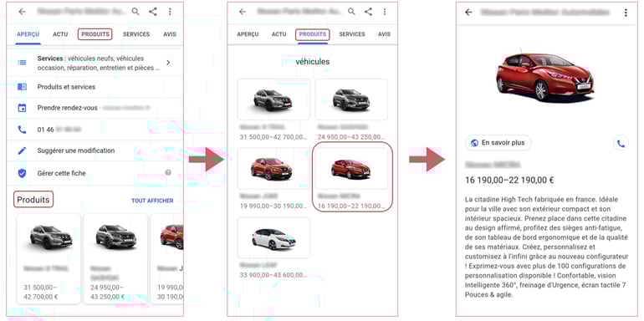Tap the phone call icon on product detail
Viewport: 644px width, 321px height.
tap(621, 143)
